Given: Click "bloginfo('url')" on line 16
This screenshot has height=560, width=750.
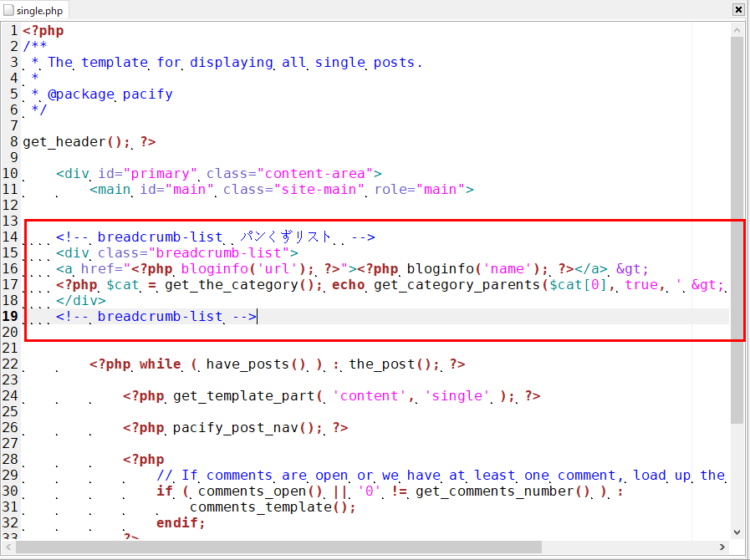Looking at the screenshot, I should pos(244,269).
